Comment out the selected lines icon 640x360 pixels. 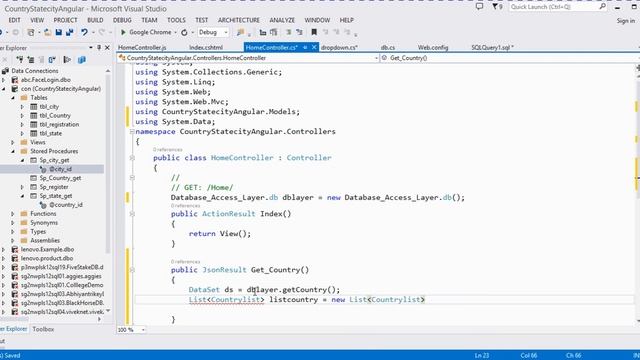(x=288, y=32)
